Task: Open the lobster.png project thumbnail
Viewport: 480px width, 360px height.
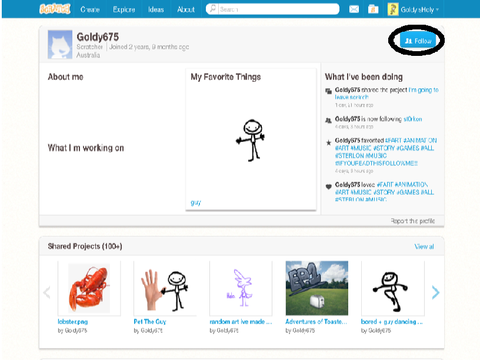Action: click(89, 288)
